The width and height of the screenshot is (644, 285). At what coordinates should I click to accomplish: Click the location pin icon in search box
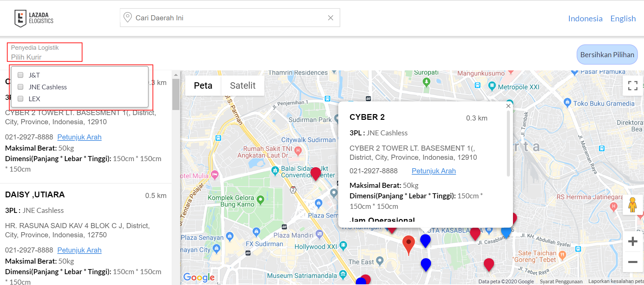click(128, 17)
